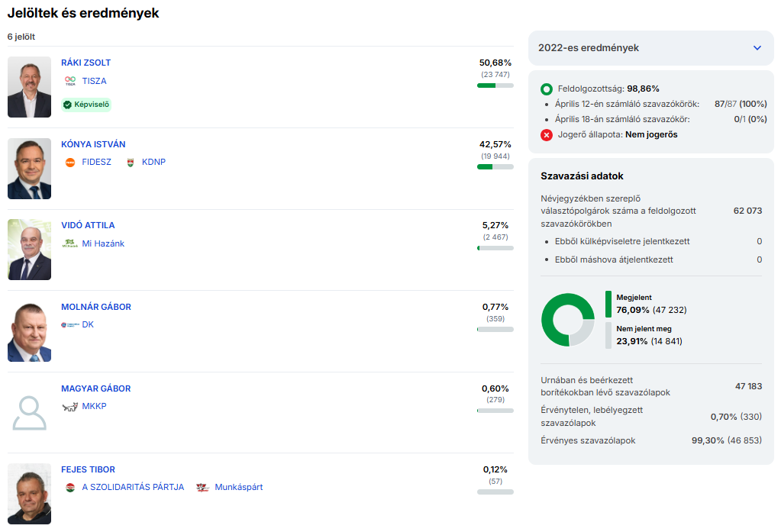
Task: Click the green Feldolgozottság circle icon
Action: (547, 89)
